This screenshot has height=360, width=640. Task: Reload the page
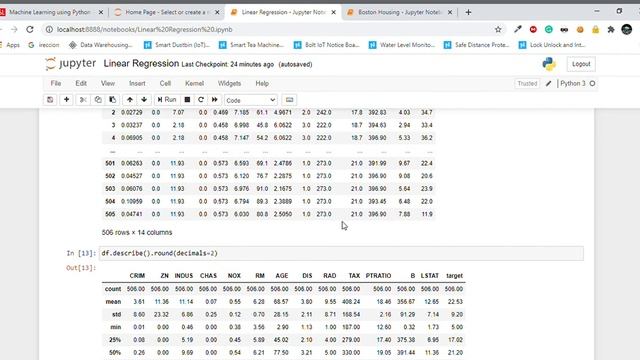[x=30, y=29]
